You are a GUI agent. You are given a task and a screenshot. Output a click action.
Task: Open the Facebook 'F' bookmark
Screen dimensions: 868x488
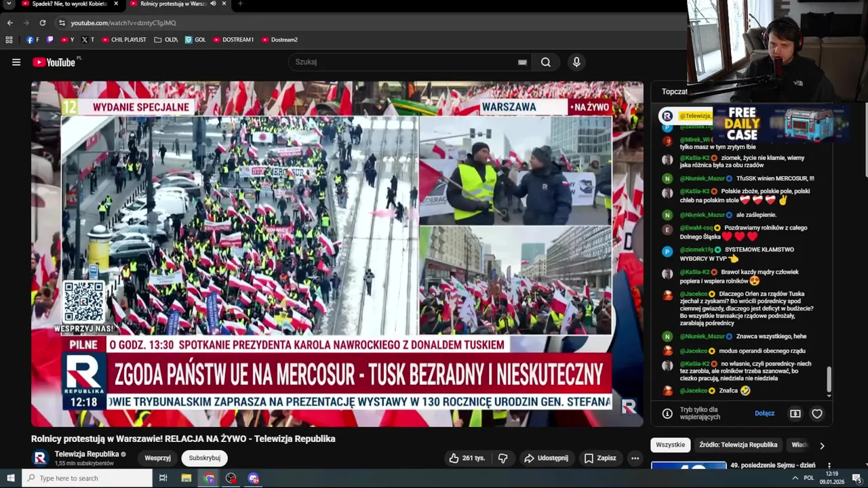point(33,40)
